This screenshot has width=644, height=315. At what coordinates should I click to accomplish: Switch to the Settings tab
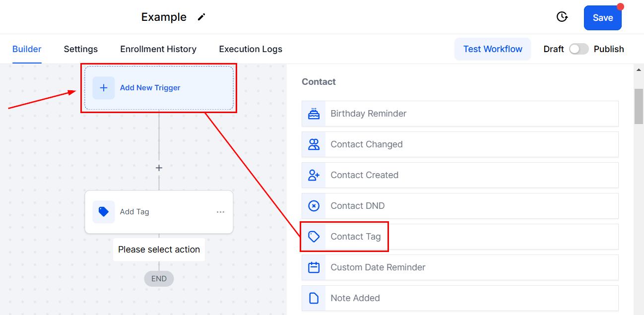tap(81, 49)
